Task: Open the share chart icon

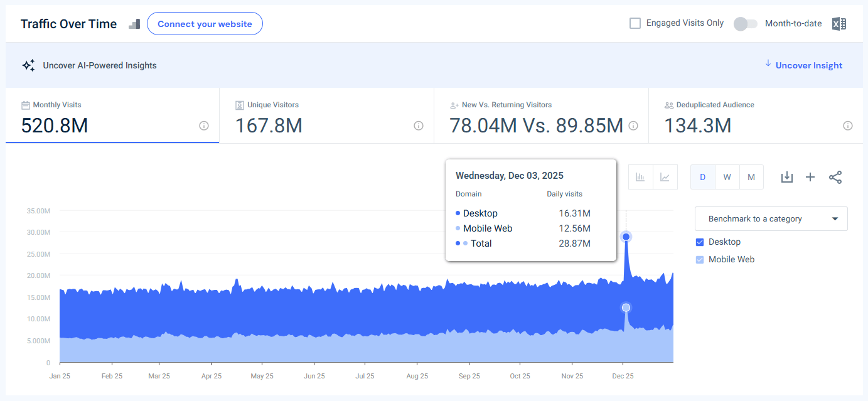Action: coord(835,177)
